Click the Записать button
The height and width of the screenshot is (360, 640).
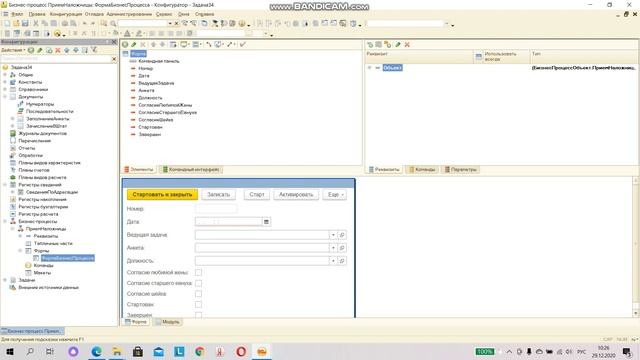click(x=219, y=195)
